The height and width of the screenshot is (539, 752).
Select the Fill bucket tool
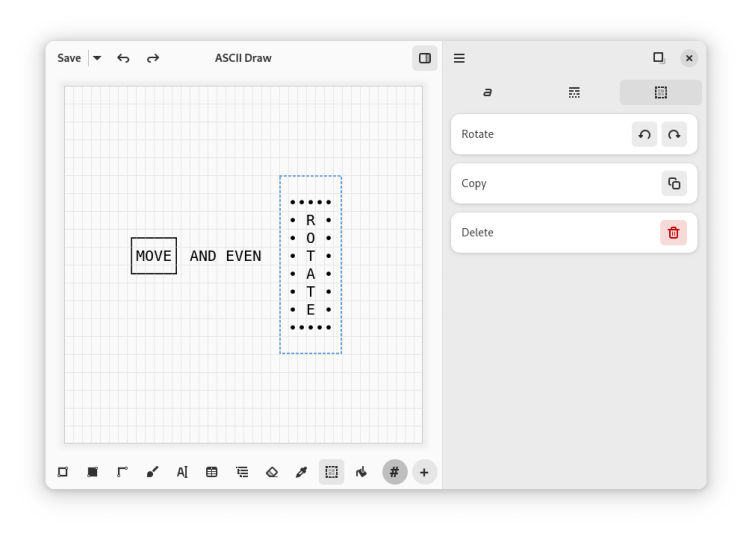(x=361, y=472)
